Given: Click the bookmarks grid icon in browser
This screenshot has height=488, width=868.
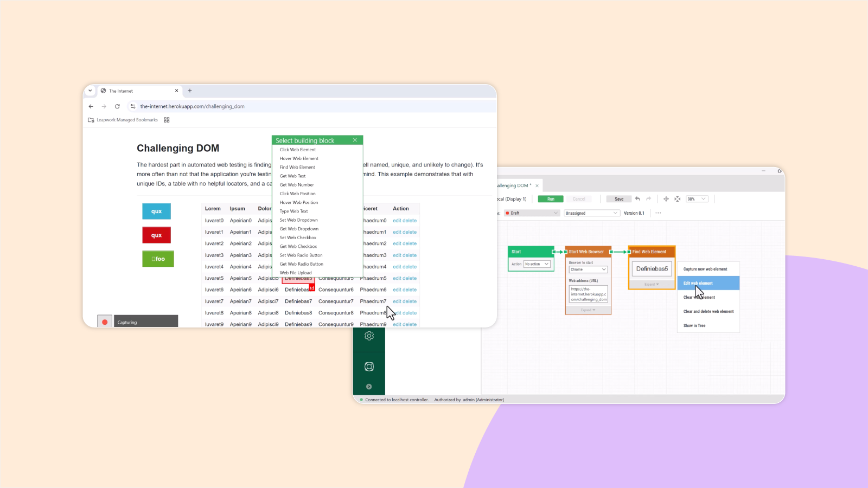Looking at the screenshot, I should tap(167, 120).
